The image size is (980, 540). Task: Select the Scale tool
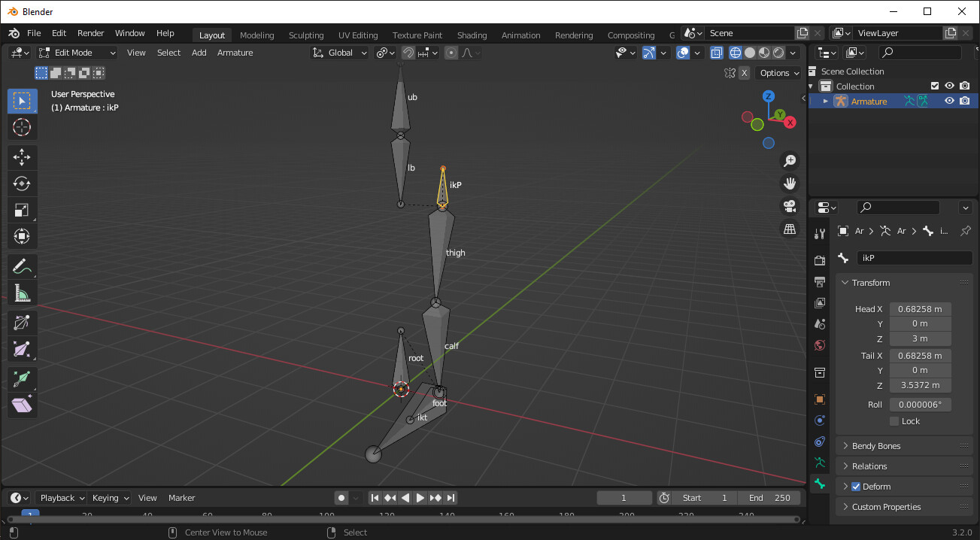coord(22,211)
